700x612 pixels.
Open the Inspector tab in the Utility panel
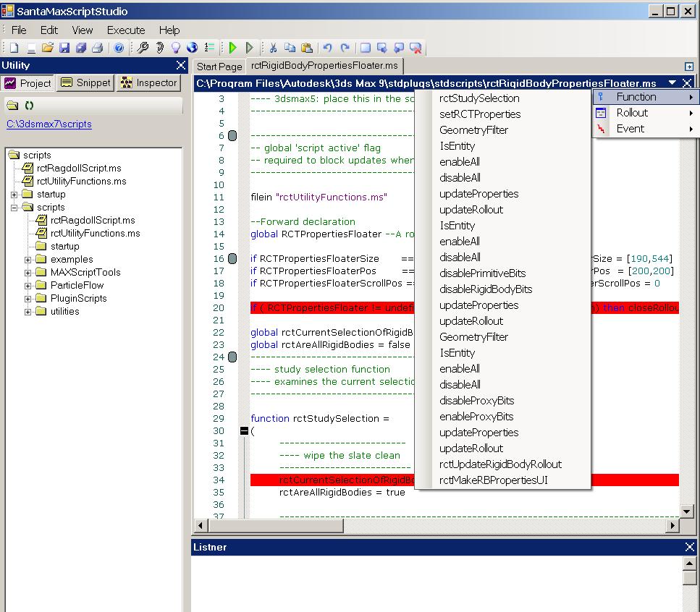pos(148,83)
